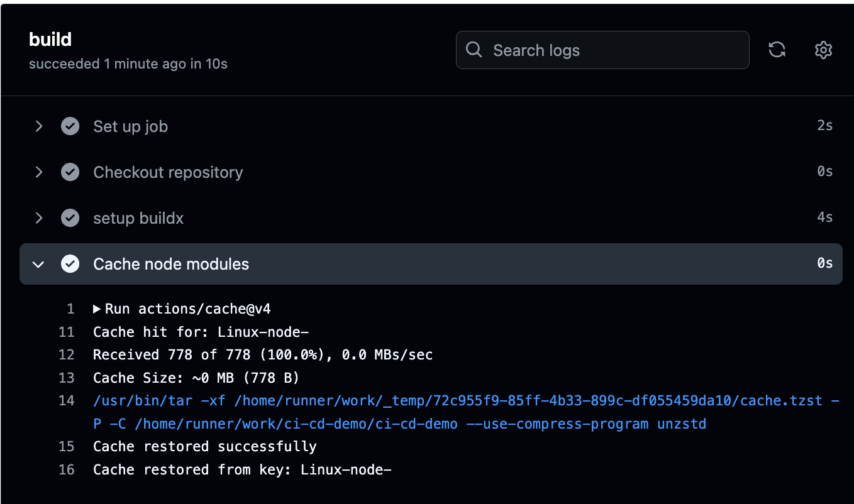Click the Cache restored successfully log line
Screen dimensions: 854x504
204,447
